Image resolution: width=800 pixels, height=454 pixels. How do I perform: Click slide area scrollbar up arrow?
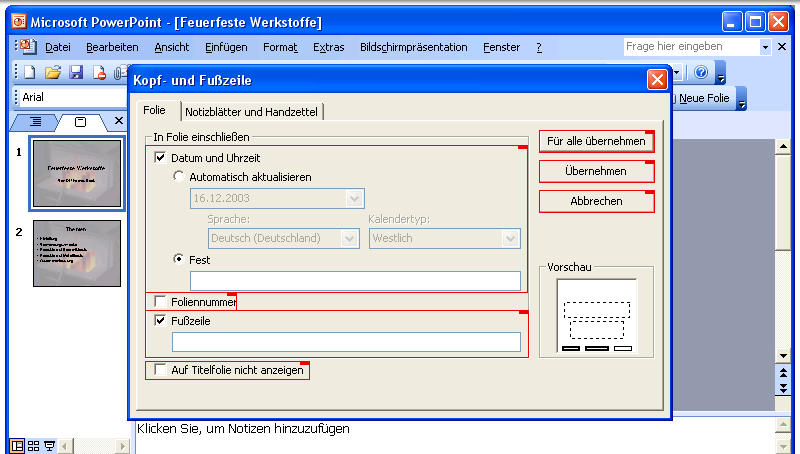tap(783, 147)
